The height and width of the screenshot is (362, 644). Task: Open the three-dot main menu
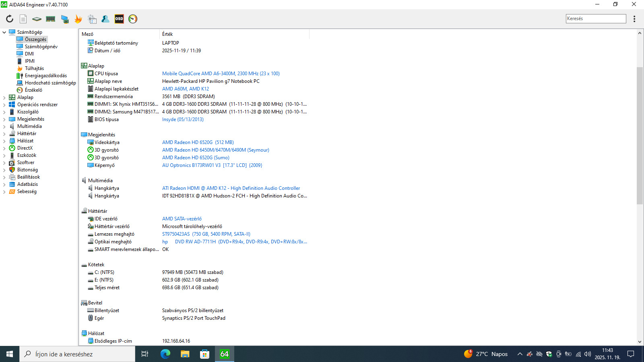pos(634,19)
